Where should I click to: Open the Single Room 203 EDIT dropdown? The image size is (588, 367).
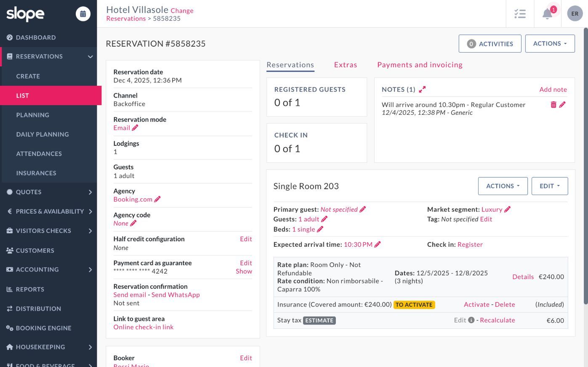point(550,186)
